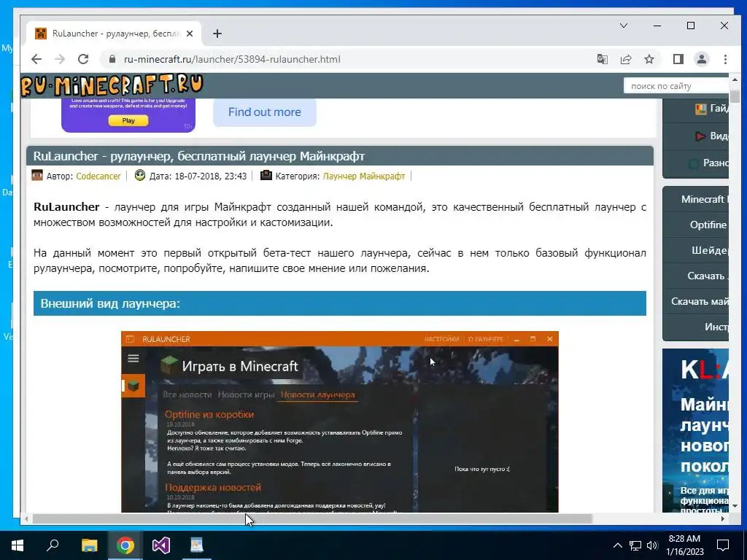Select the RuLauncher browser tab
This screenshot has height=560, width=747.
click(x=115, y=34)
